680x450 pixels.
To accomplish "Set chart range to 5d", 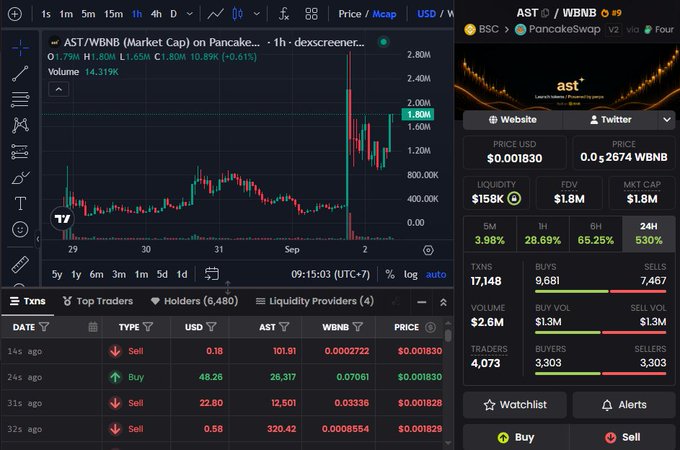I will pos(162,274).
